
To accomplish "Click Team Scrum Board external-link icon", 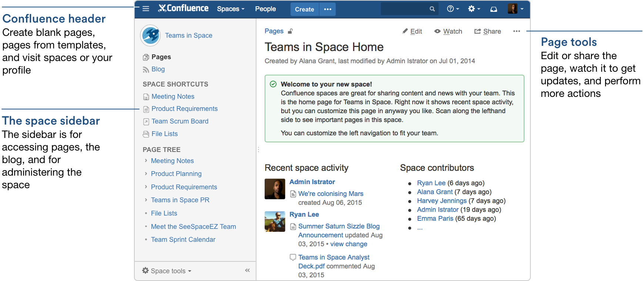I will (x=146, y=122).
